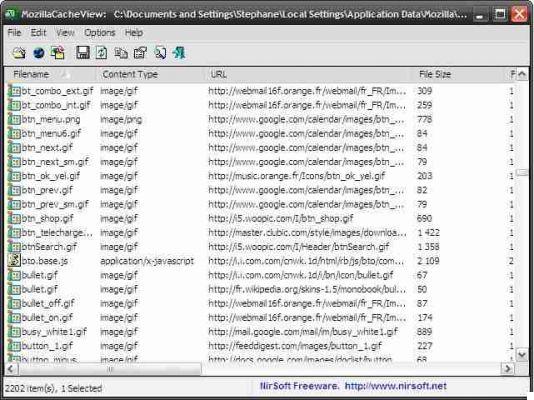The height and width of the screenshot is (400, 534).
Task: Sort by the Filename column header
Action: click(50, 74)
